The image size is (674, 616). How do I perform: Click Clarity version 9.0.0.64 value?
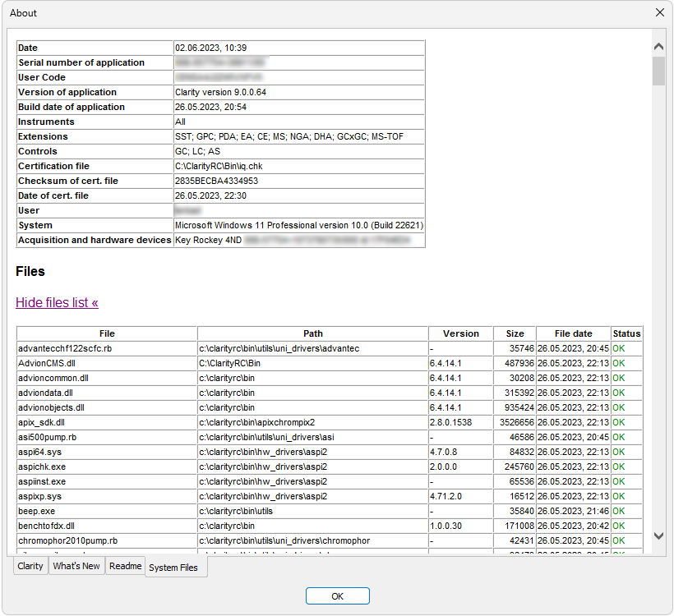[220, 92]
